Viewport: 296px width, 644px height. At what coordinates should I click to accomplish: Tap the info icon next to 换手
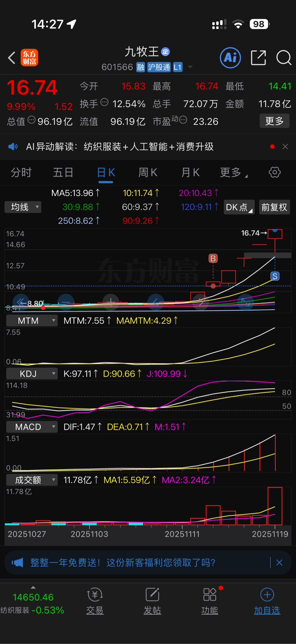click(104, 102)
